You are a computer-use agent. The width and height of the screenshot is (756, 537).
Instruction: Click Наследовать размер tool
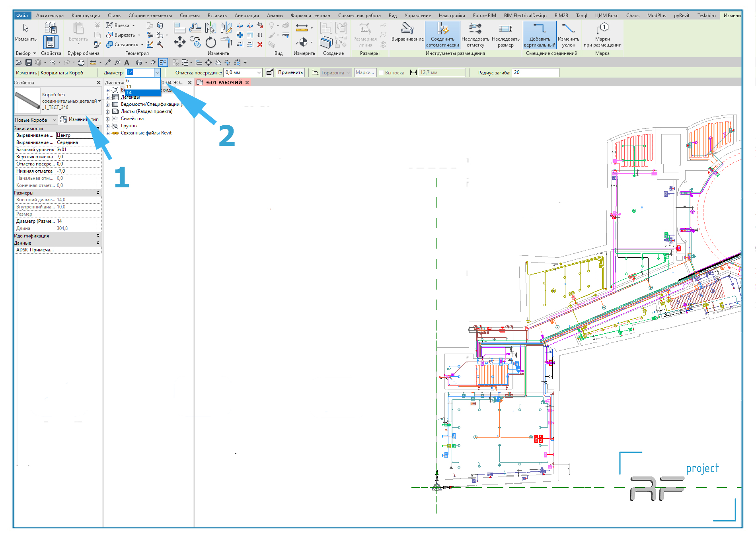505,35
